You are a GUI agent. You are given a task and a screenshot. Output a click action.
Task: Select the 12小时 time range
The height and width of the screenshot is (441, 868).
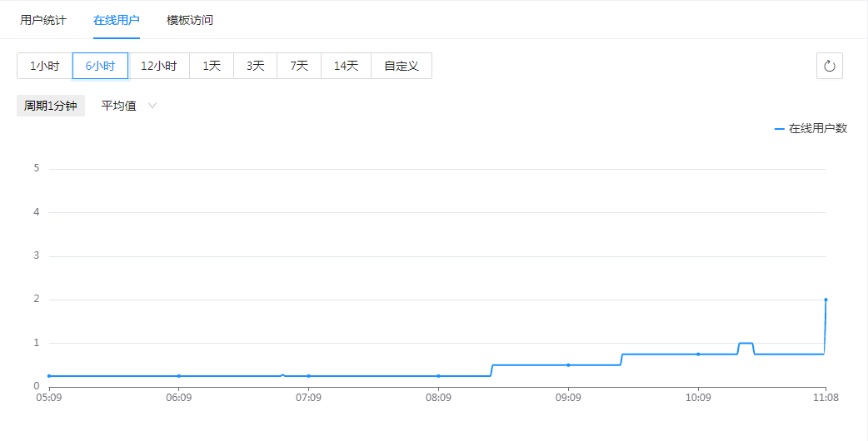158,66
